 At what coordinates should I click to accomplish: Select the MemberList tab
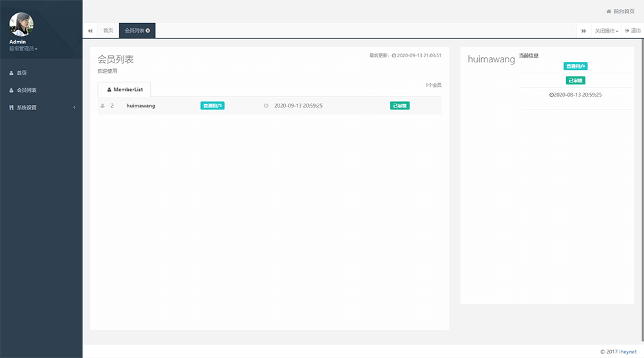pos(124,89)
